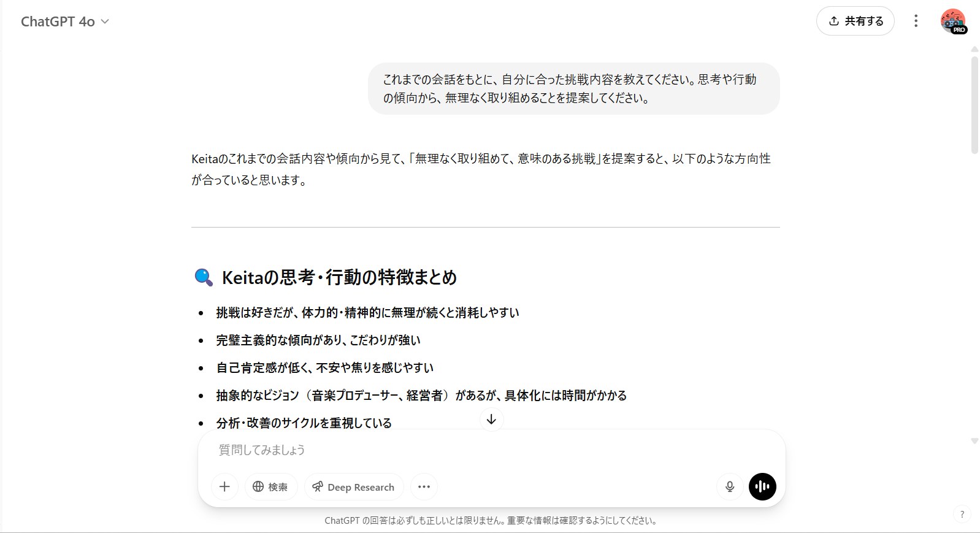
Task: Click the scrollbar down arrow
Action: (x=974, y=441)
